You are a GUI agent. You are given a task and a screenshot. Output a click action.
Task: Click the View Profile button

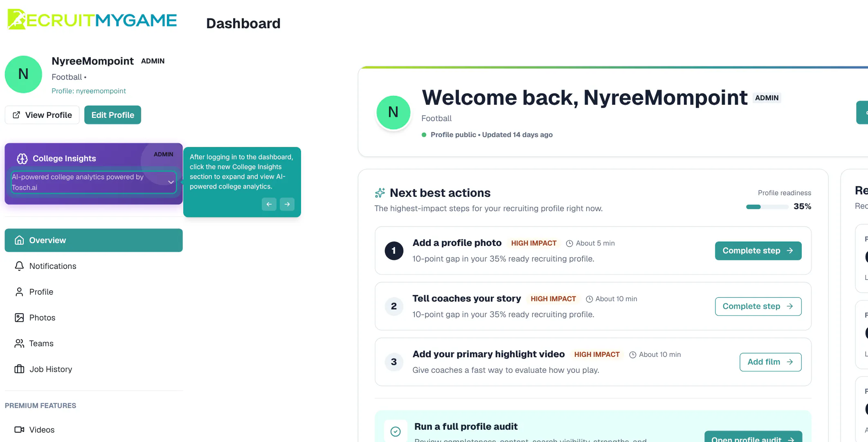[42, 115]
